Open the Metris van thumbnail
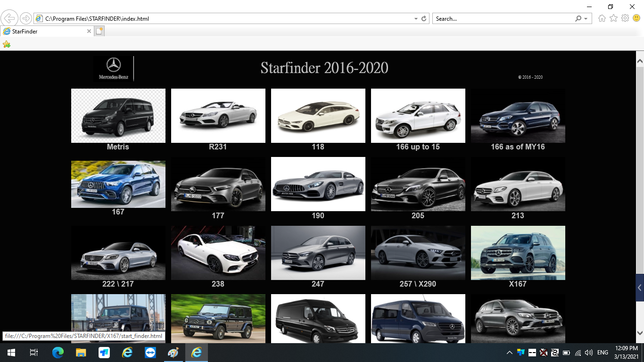 coord(118,115)
